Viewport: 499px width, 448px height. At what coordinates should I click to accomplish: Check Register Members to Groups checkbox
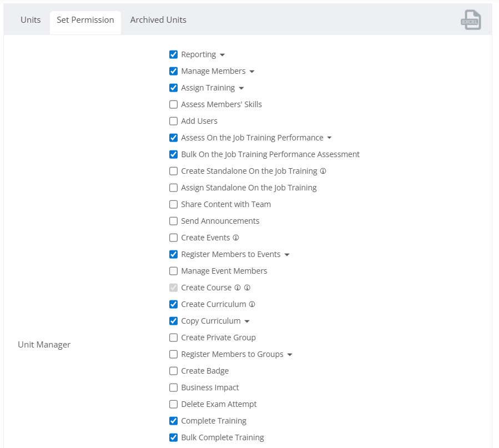click(173, 354)
